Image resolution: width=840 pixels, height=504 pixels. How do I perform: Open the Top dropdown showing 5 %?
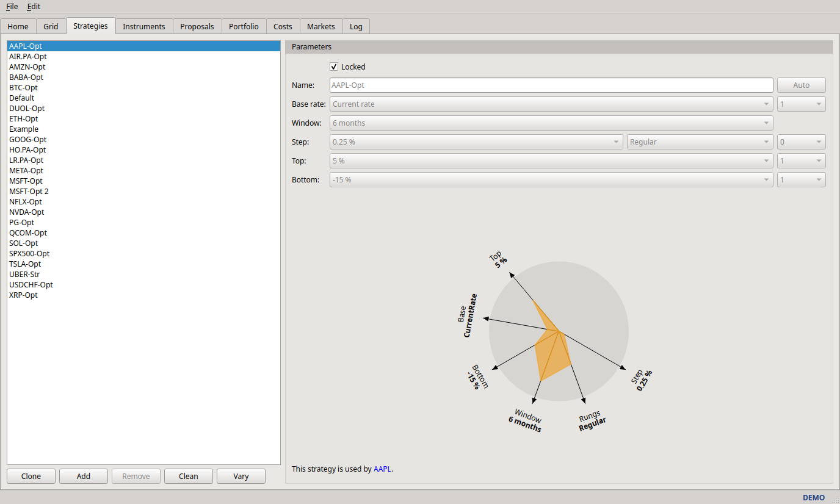click(x=551, y=160)
